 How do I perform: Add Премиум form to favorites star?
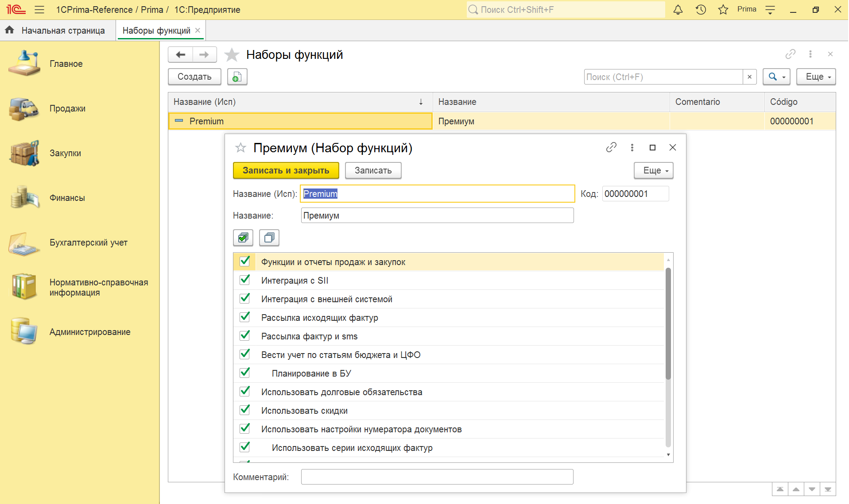(x=240, y=148)
